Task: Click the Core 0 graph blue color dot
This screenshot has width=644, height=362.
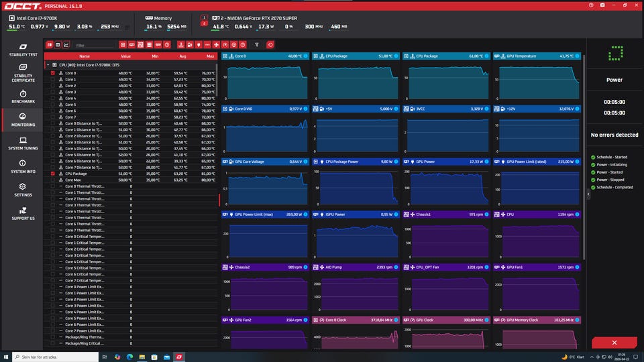Action: pyautogui.click(x=305, y=56)
